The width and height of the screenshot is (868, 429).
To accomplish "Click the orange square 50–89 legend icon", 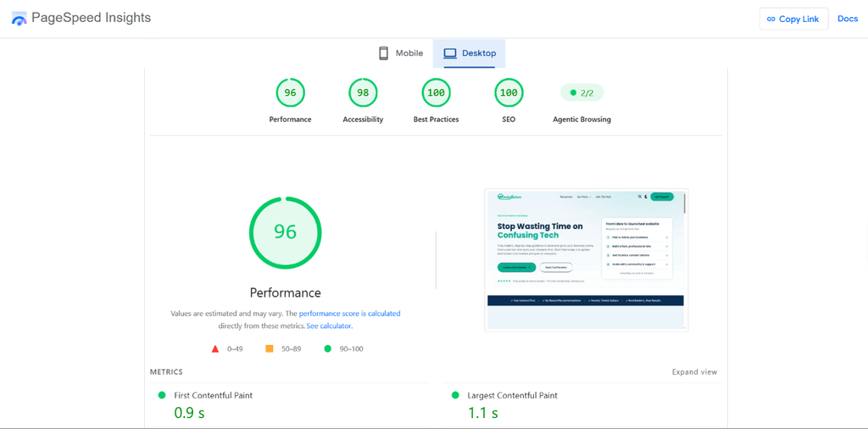I will click(x=270, y=348).
